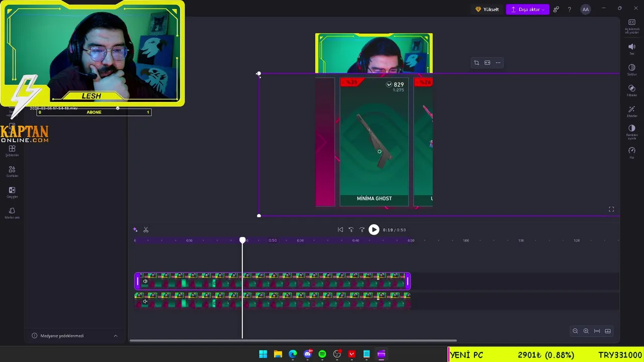Click the split scissors tool
The height and width of the screenshot is (362, 644).
click(x=146, y=230)
